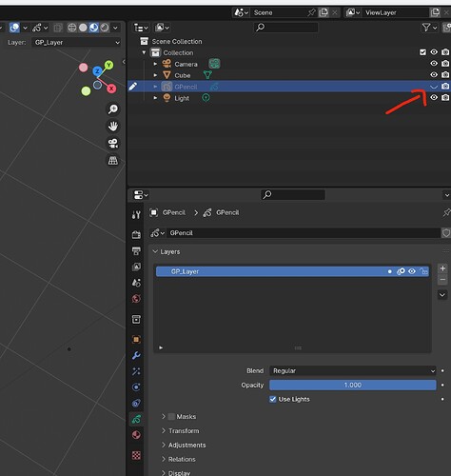Image resolution: width=451 pixels, height=476 pixels.
Task: Open the World properties tab
Action: coord(136,299)
